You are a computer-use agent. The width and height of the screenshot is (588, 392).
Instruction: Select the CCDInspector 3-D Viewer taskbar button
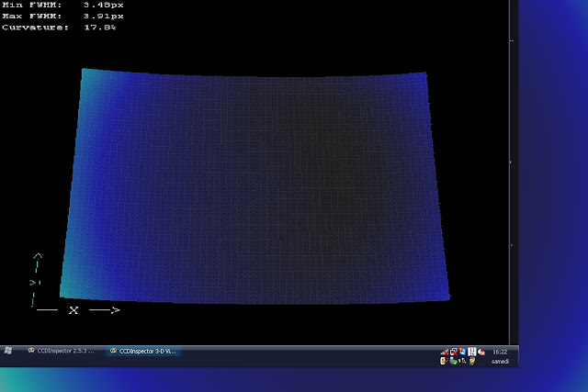143,352
